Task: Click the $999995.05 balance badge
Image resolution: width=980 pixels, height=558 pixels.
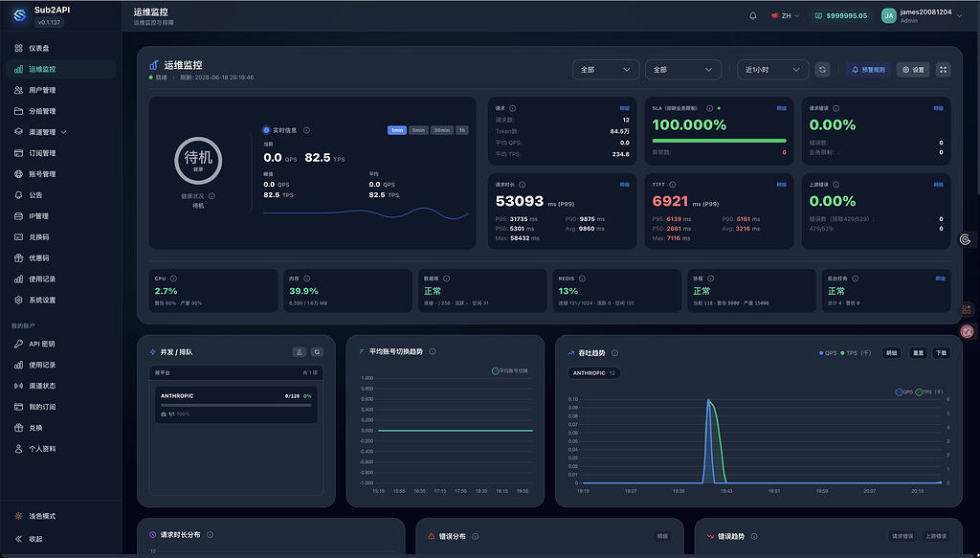Action: pos(841,15)
